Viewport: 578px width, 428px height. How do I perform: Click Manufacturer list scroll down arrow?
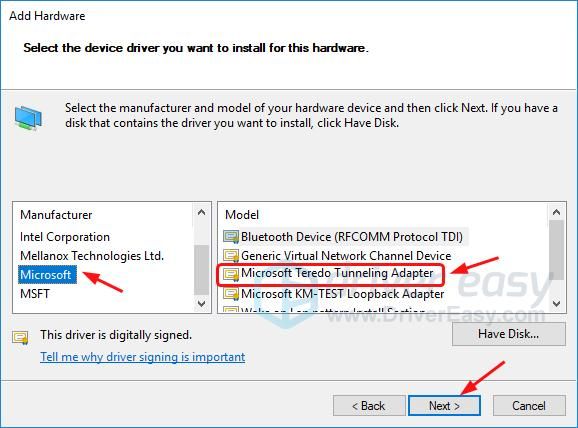(201, 303)
